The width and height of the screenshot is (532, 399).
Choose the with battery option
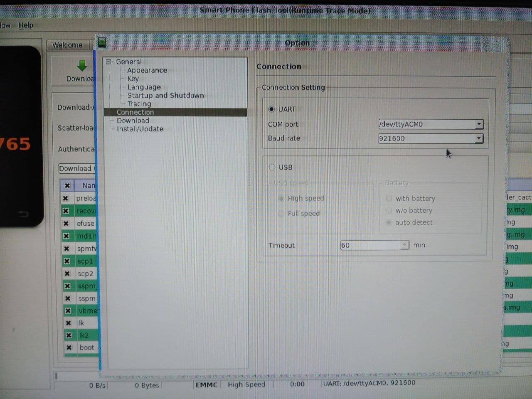coord(389,198)
